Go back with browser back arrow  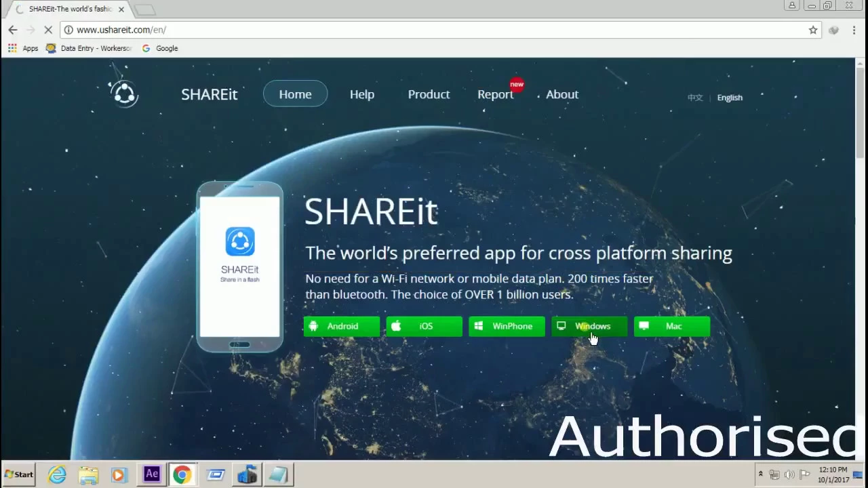(x=12, y=30)
